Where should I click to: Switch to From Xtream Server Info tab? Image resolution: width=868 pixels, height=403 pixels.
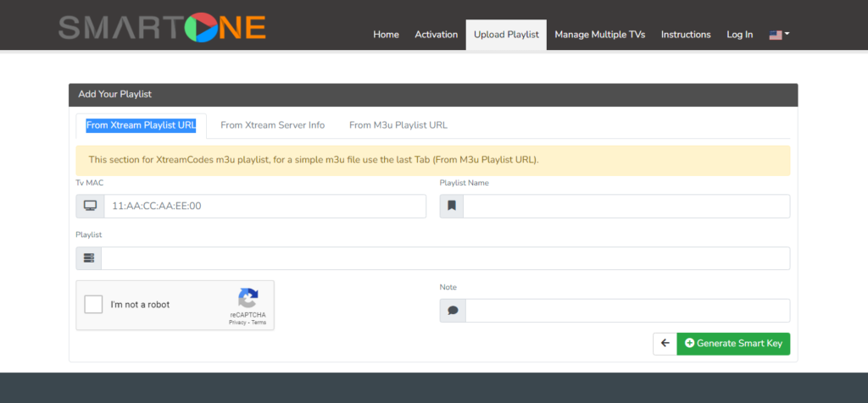tap(273, 125)
